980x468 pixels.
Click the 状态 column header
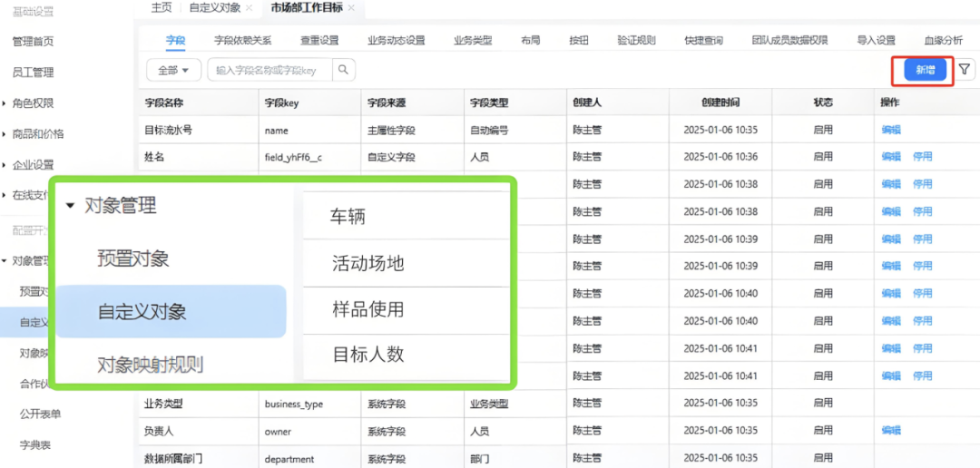(x=822, y=102)
